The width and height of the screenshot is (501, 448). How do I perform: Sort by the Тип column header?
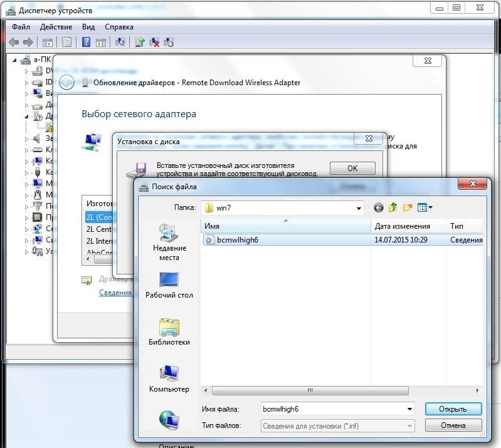pos(464,226)
